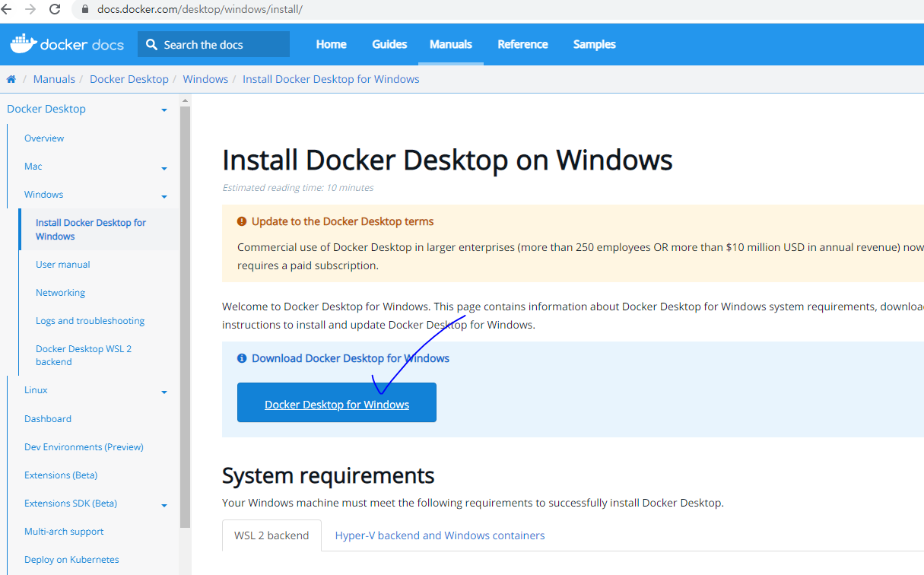Open Docker Desktop WSL 2 backend sidebar item
The image size is (924, 575).
click(x=84, y=355)
